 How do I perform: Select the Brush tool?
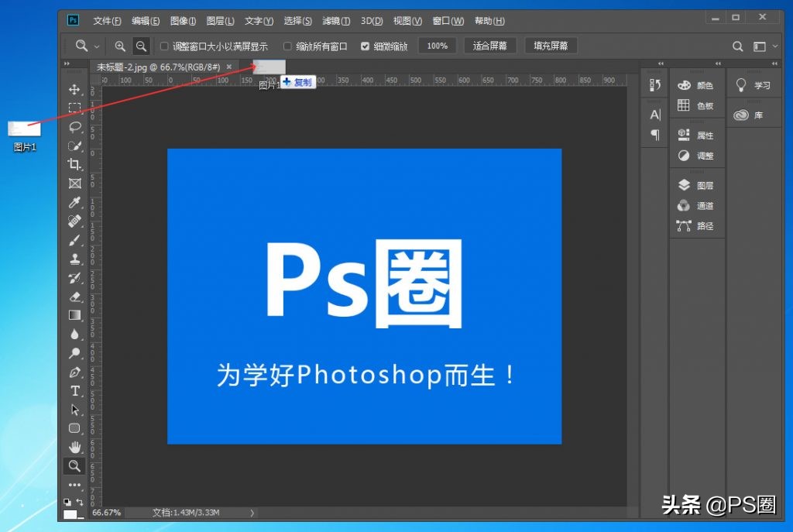(74, 240)
